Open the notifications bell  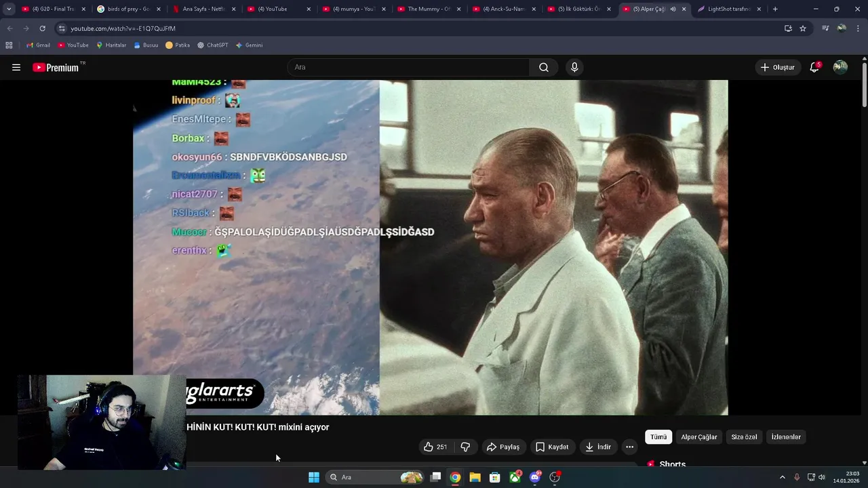[x=814, y=67]
